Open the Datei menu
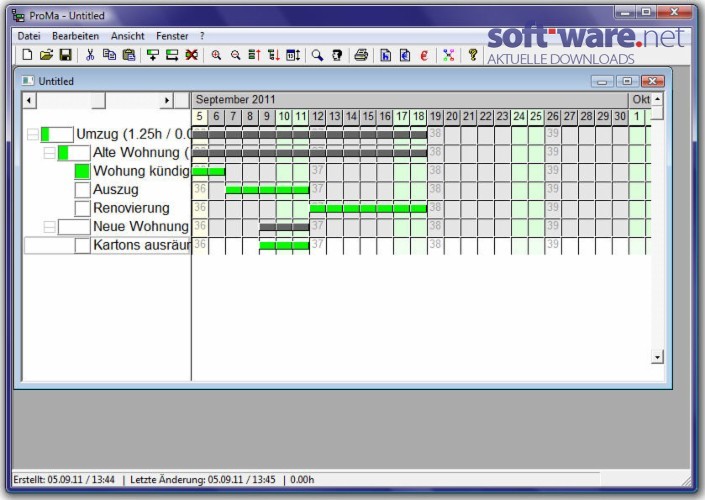This screenshot has width=705, height=500. click(x=29, y=36)
